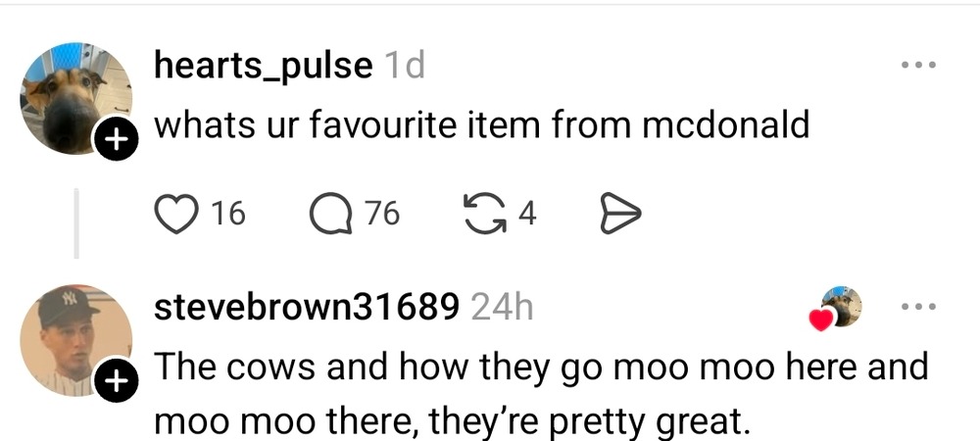Viewport: 980px width, 441px height.
Task: Open the stevebrown31689 username link
Action: tap(306, 307)
